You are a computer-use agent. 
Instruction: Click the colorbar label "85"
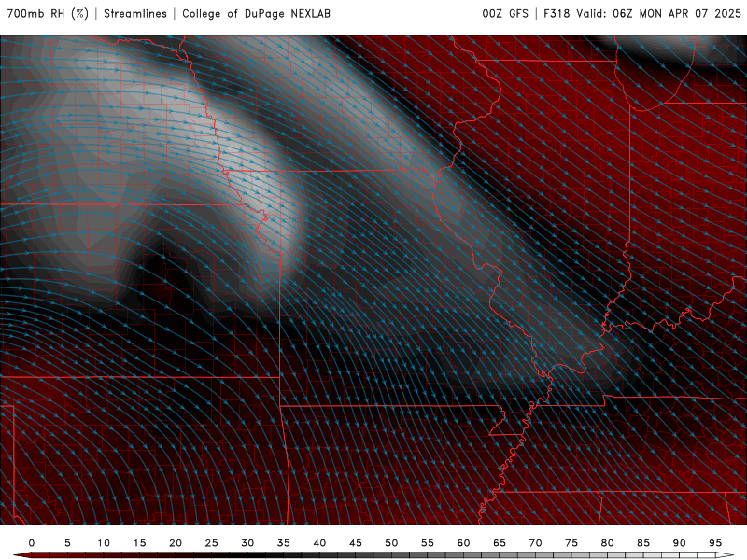tap(643, 543)
